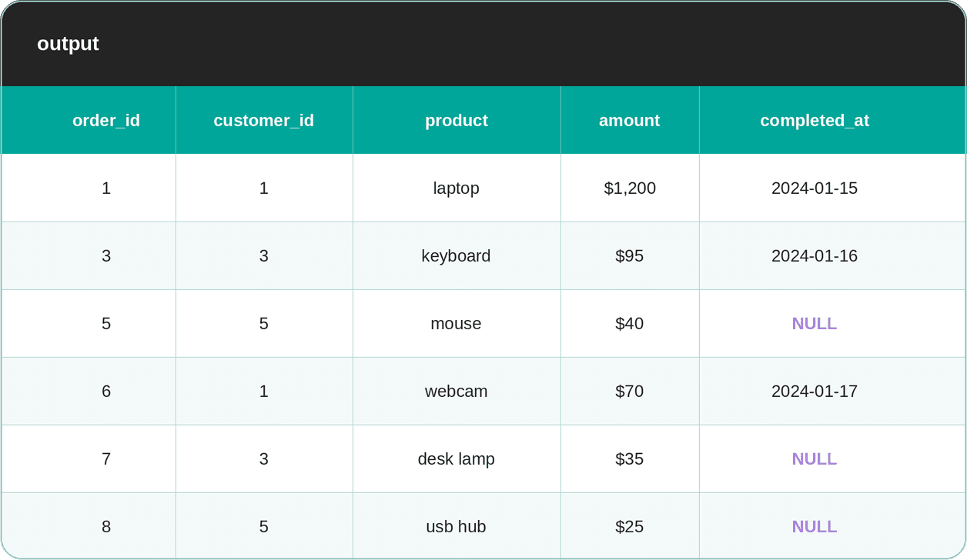967x560 pixels.
Task: Click the 'desk lamp' product cell
Action: (457, 458)
